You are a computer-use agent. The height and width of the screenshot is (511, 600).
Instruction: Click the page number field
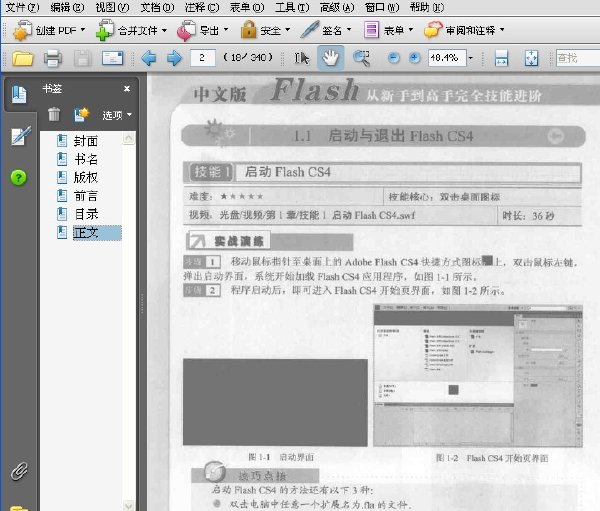tap(202, 58)
